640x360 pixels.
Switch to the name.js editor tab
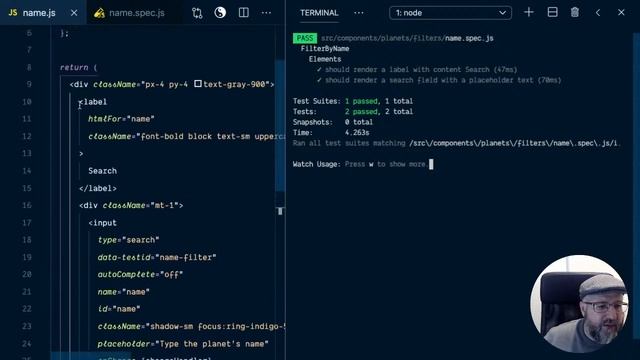pyautogui.click(x=39, y=13)
